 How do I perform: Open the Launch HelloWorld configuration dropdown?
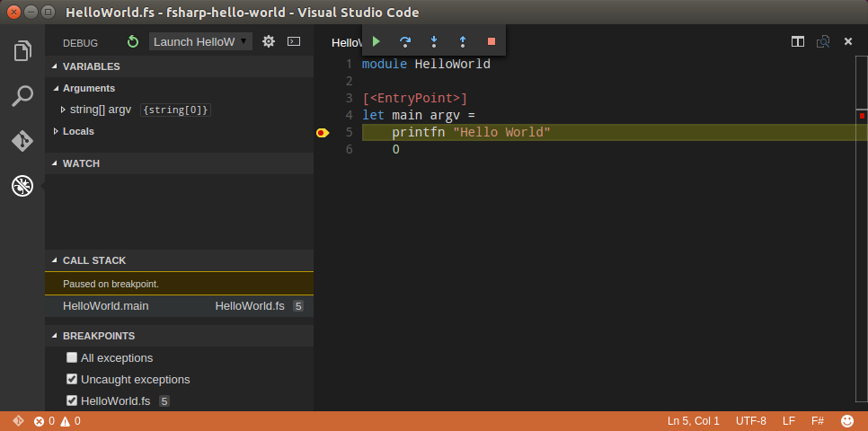coord(200,41)
